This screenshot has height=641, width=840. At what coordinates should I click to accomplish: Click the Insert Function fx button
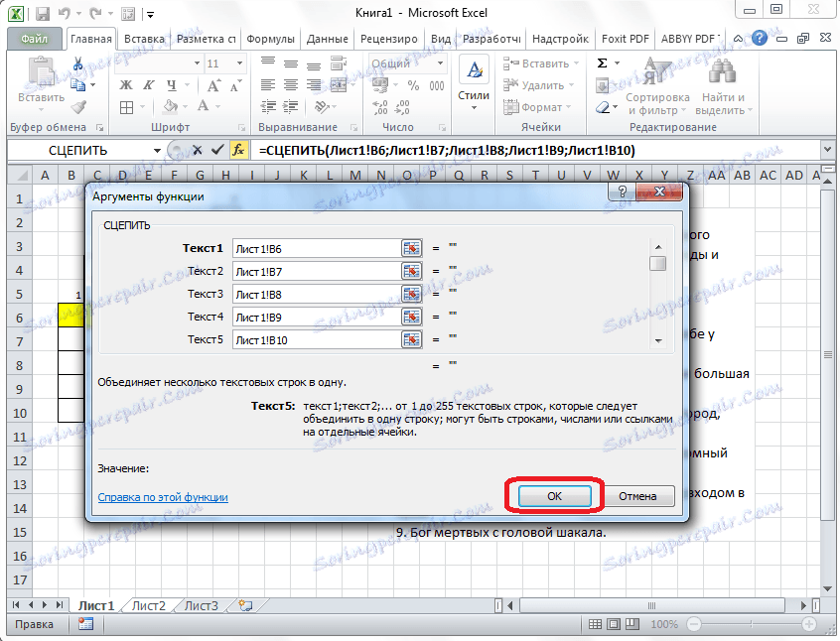[238, 151]
